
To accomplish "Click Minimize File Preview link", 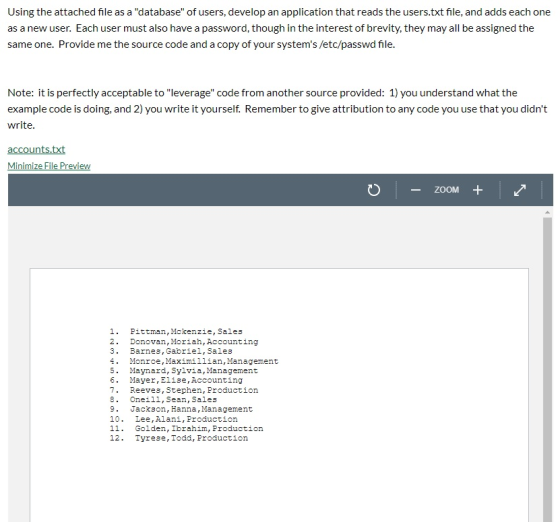I will pyautogui.click(x=49, y=166).
